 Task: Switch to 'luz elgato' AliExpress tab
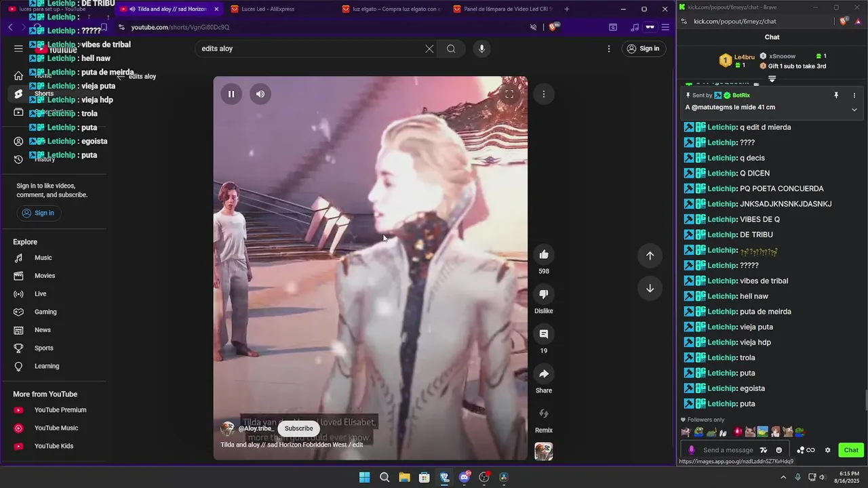[391, 9]
